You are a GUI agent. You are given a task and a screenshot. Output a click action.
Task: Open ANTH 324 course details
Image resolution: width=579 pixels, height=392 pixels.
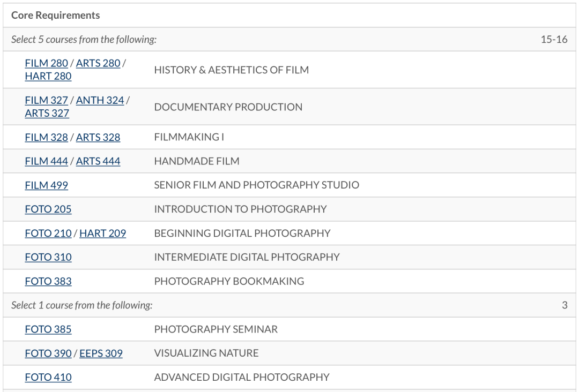click(100, 100)
